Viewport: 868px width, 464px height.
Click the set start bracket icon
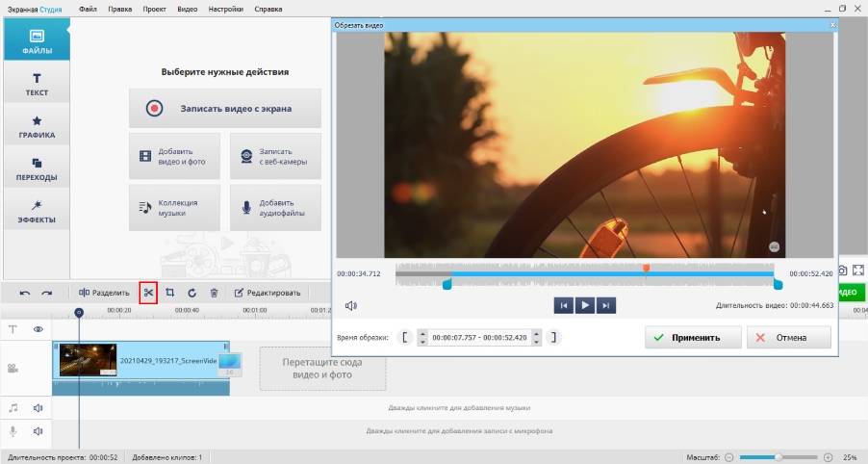click(405, 338)
